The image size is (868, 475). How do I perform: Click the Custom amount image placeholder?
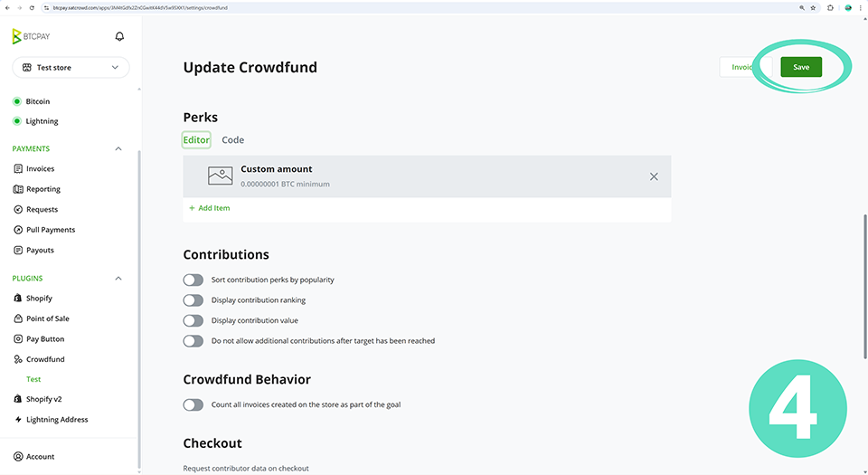[221, 176]
